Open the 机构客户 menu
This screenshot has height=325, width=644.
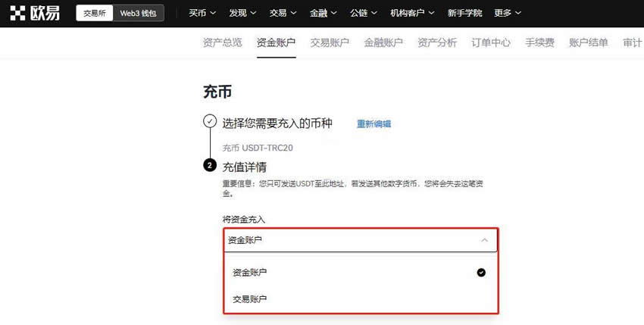(412, 13)
